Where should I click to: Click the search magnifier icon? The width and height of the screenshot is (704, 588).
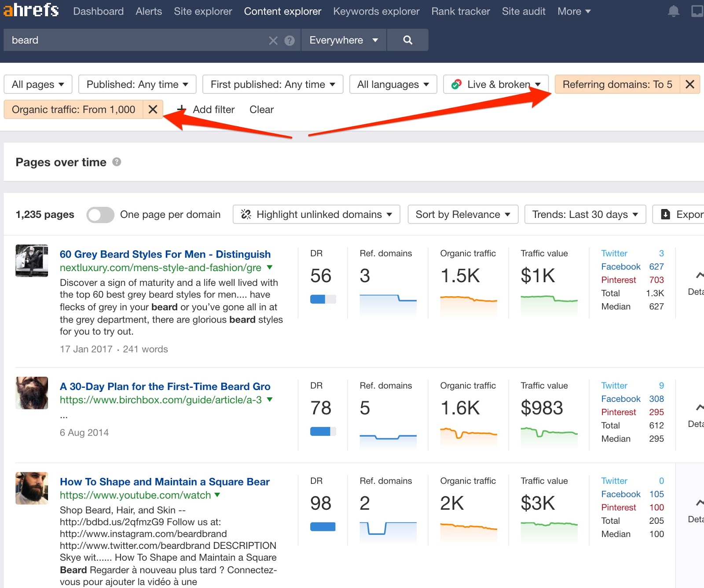(407, 40)
